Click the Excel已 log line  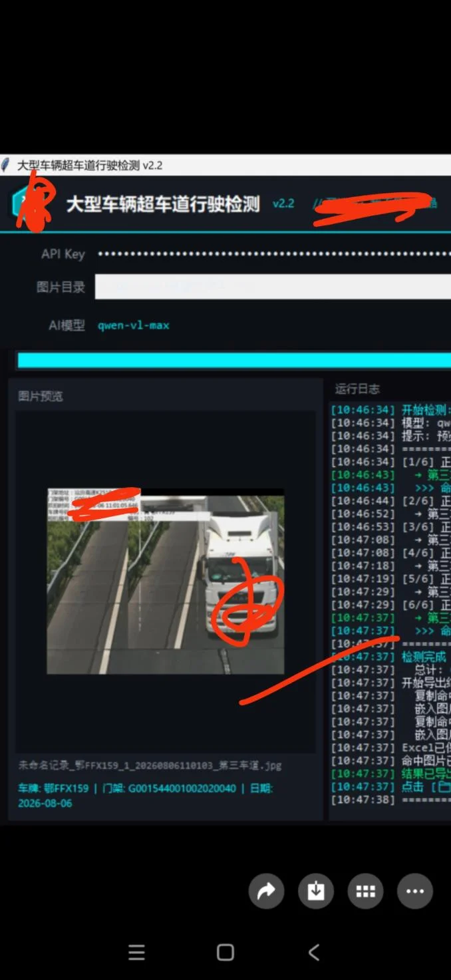pyautogui.click(x=390, y=748)
